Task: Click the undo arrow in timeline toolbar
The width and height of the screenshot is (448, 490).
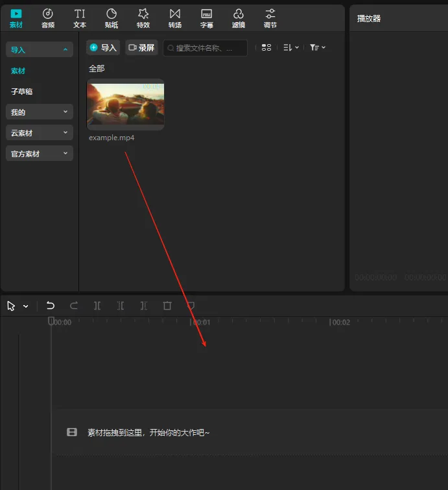Action: 51,305
